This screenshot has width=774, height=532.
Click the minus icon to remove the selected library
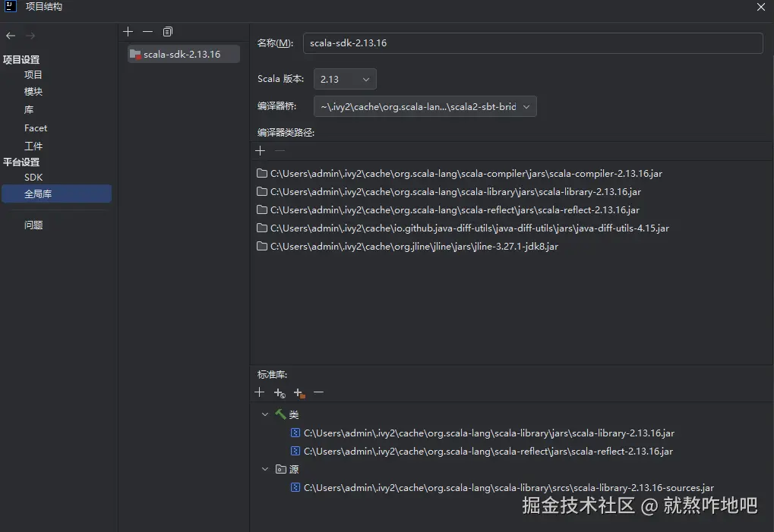(x=147, y=32)
